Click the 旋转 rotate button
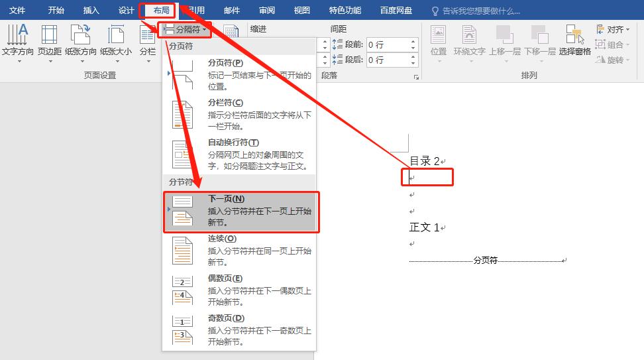Screen dimensions: 644x360 click(612, 60)
